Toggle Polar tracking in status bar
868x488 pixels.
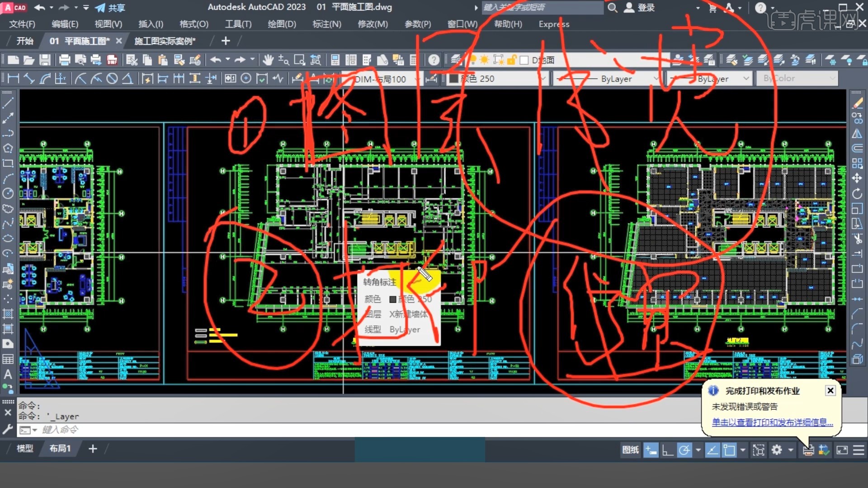tap(684, 450)
